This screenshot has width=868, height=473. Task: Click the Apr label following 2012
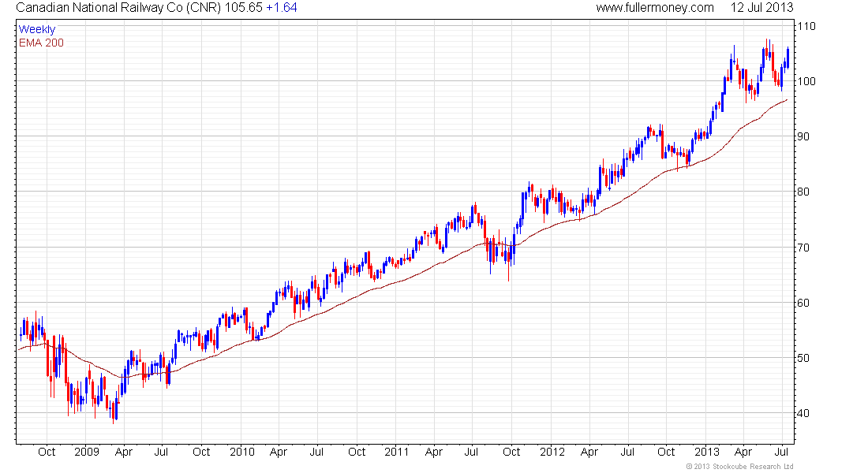click(589, 452)
